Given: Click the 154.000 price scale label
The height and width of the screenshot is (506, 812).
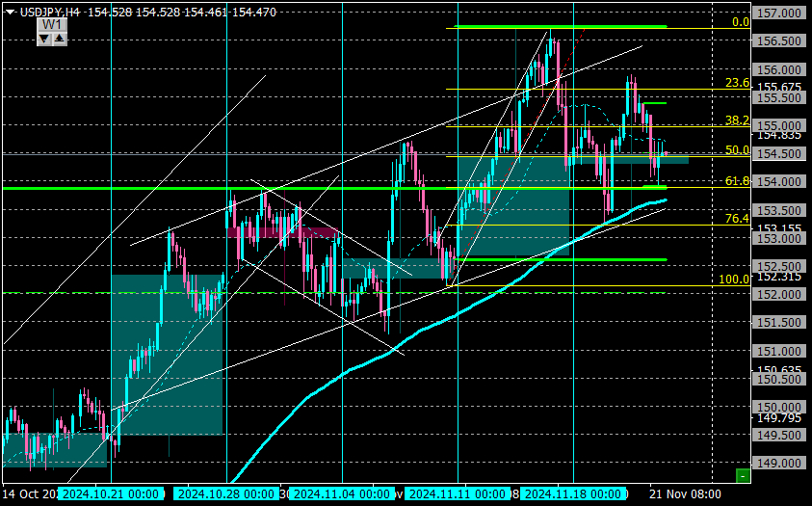Looking at the screenshot, I should click(779, 182).
